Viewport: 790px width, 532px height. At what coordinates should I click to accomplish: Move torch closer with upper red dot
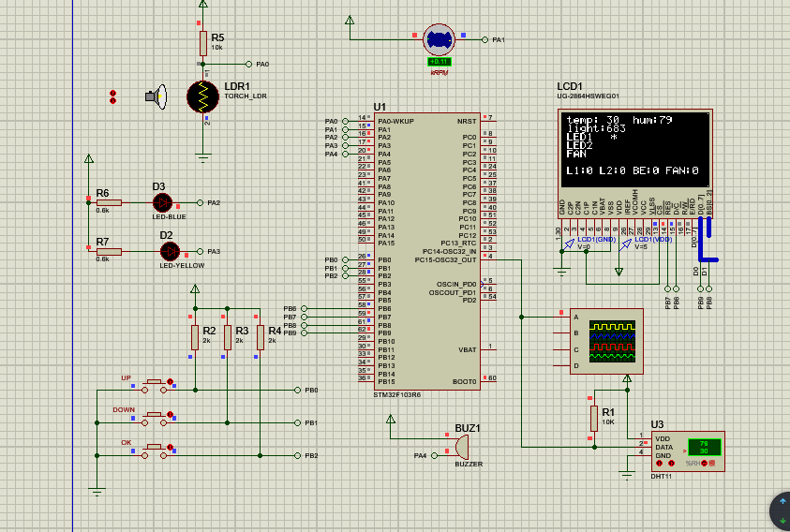[x=112, y=94]
